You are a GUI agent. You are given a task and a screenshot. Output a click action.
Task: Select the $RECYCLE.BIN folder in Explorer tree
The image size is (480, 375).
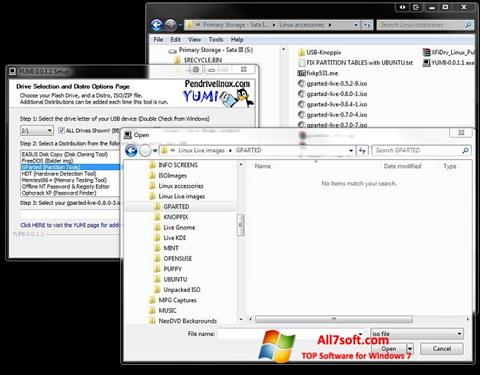199,60
